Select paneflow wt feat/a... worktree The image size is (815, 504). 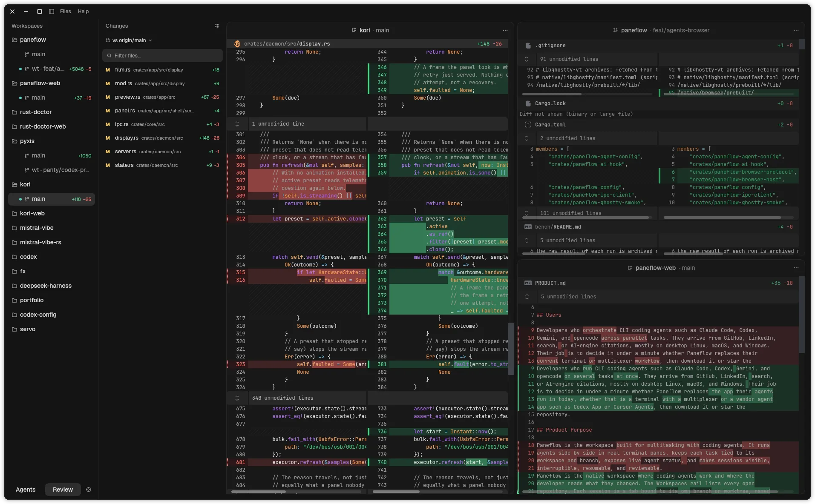point(52,69)
